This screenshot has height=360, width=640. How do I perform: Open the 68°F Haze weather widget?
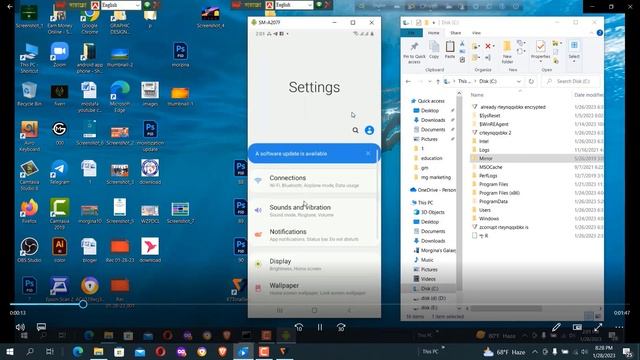(x=504, y=351)
